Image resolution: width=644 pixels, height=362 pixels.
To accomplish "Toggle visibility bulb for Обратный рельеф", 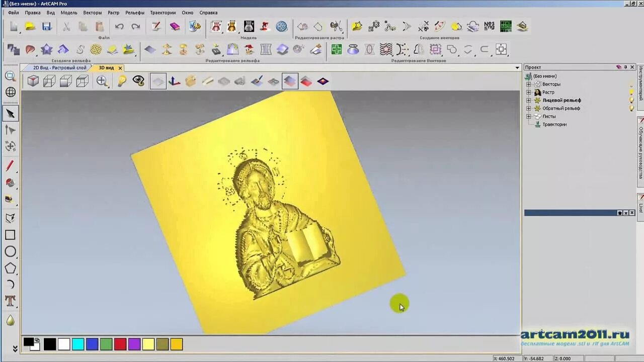I will (631, 108).
